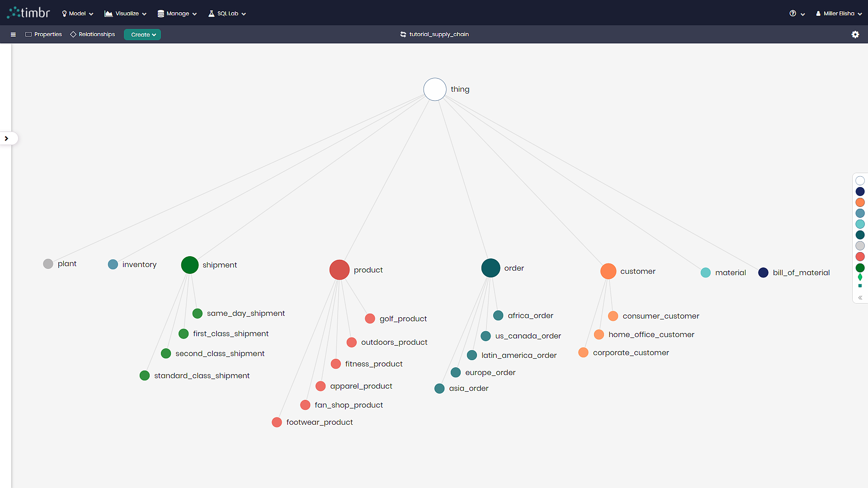Select latin_america_order node
This screenshot has width=868, height=488.
[x=472, y=355]
